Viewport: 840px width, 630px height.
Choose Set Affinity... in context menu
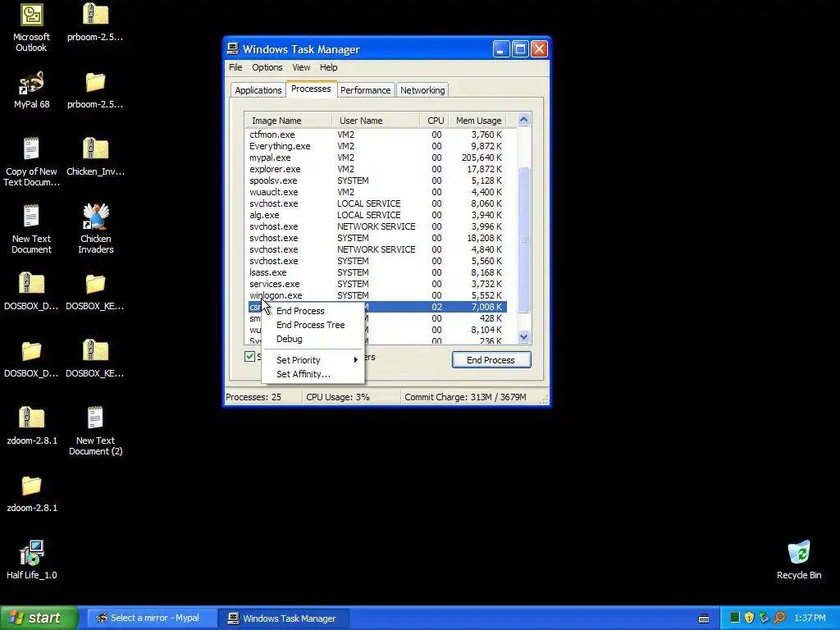pos(313,374)
